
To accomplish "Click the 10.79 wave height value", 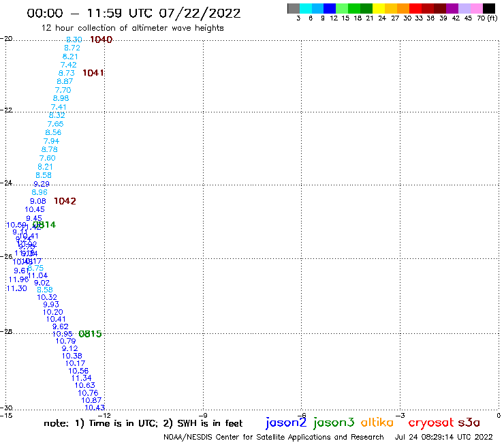I will coord(65,341).
